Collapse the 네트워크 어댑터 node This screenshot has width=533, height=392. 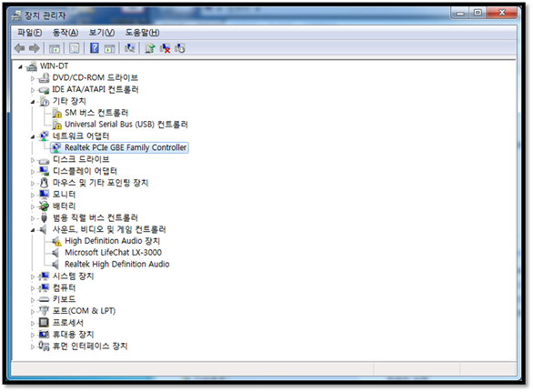33,136
